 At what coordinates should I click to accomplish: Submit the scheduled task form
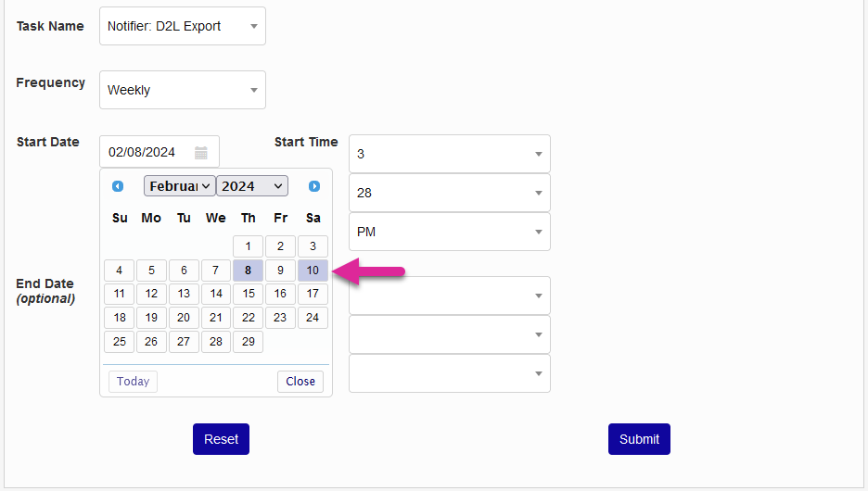click(x=639, y=439)
